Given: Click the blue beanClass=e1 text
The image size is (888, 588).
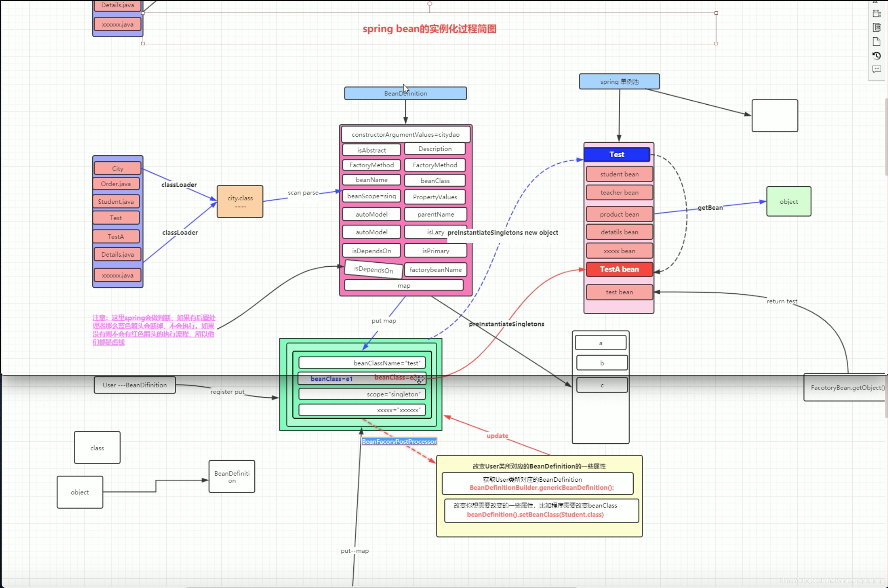Looking at the screenshot, I should (x=332, y=379).
